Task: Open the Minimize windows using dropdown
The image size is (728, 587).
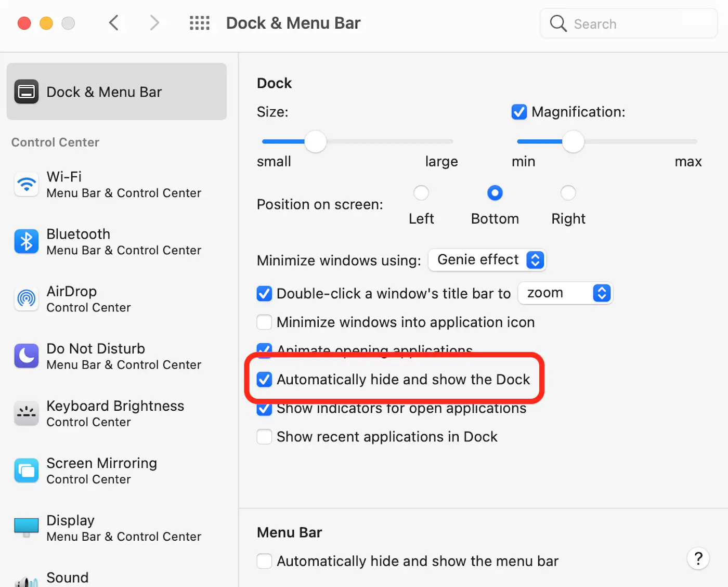Action: [x=487, y=260]
